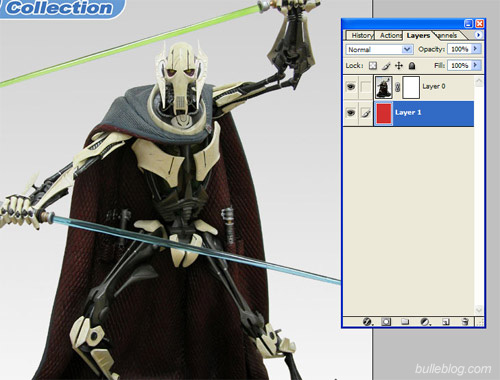Image resolution: width=500 pixels, height=380 pixels.
Task: Toggle the link between Layer 0 and mask
Action: (397, 87)
